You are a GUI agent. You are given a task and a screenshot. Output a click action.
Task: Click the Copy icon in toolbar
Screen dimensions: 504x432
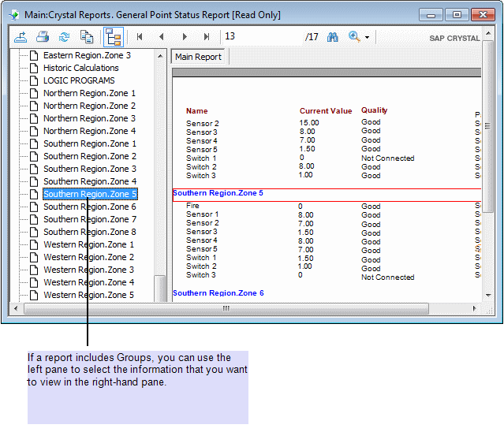click(x=87, y=37)
